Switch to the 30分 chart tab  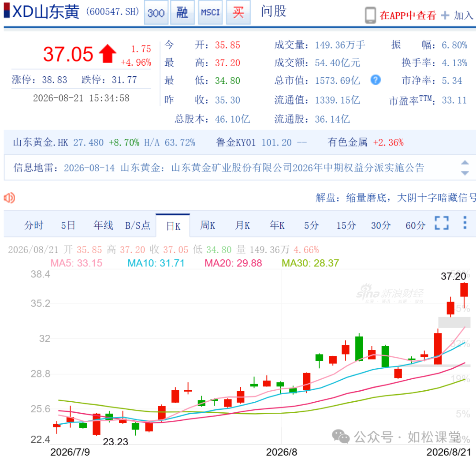click(x=381, y=225)
